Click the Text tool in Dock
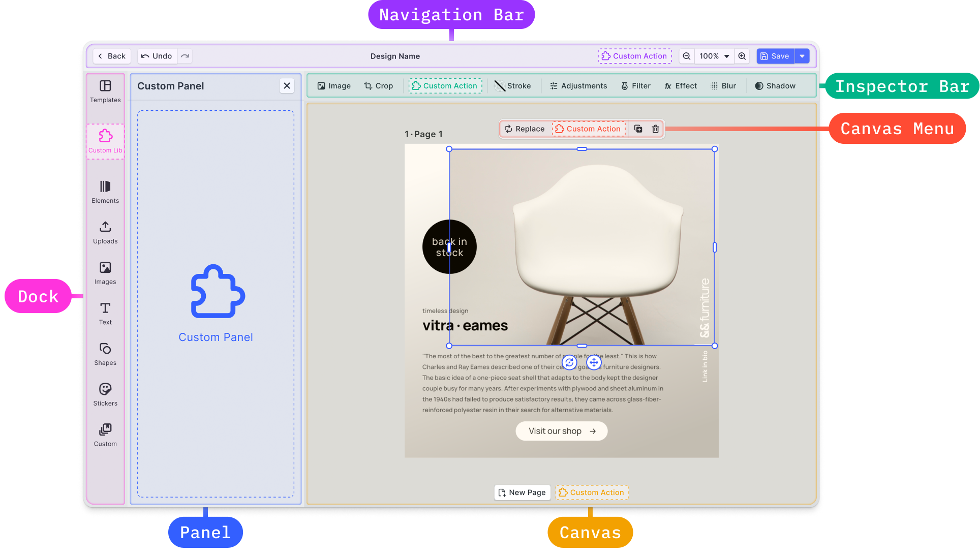The height and width of the screenshot is (558, 980). (105, 313)
